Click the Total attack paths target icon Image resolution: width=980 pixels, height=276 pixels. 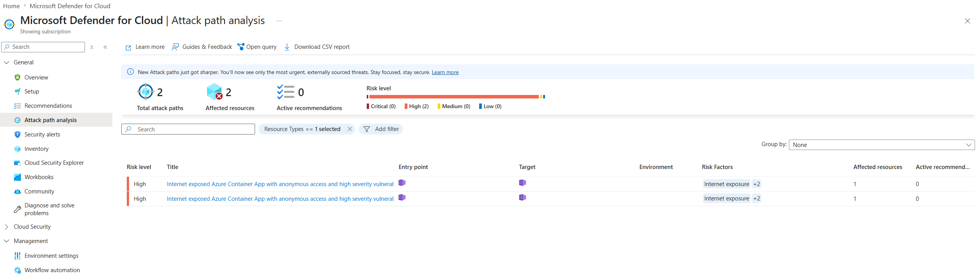pyautogui.click(x=146, y=92)
